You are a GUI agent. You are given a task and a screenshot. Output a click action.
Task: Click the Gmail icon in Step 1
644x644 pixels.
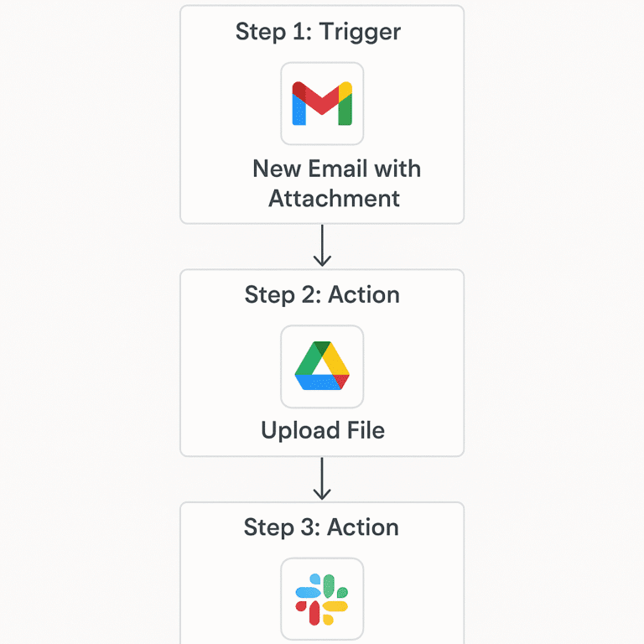[322, 104]
